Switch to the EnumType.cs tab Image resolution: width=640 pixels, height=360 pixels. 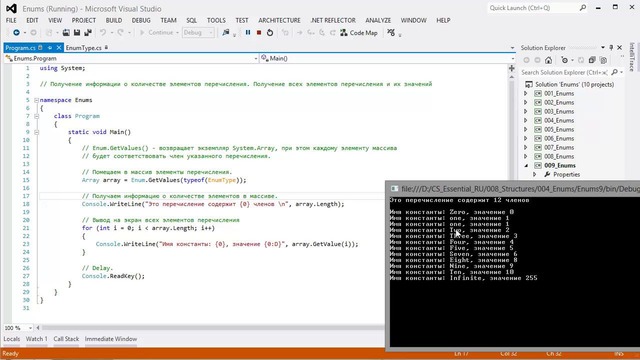tap(84, 48)
